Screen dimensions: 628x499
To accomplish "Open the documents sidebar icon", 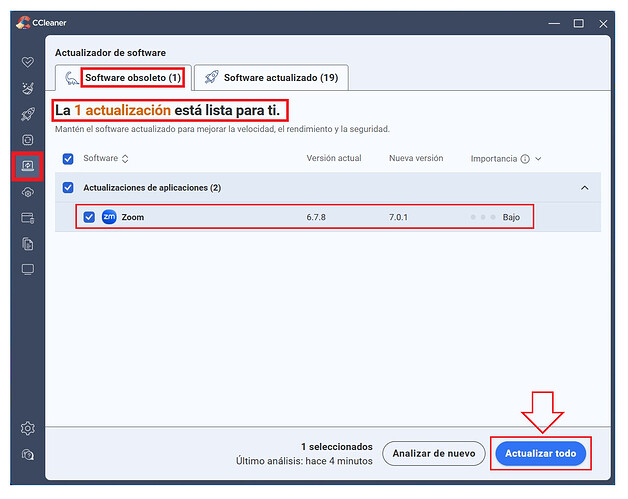I will (x=28, y=244).
